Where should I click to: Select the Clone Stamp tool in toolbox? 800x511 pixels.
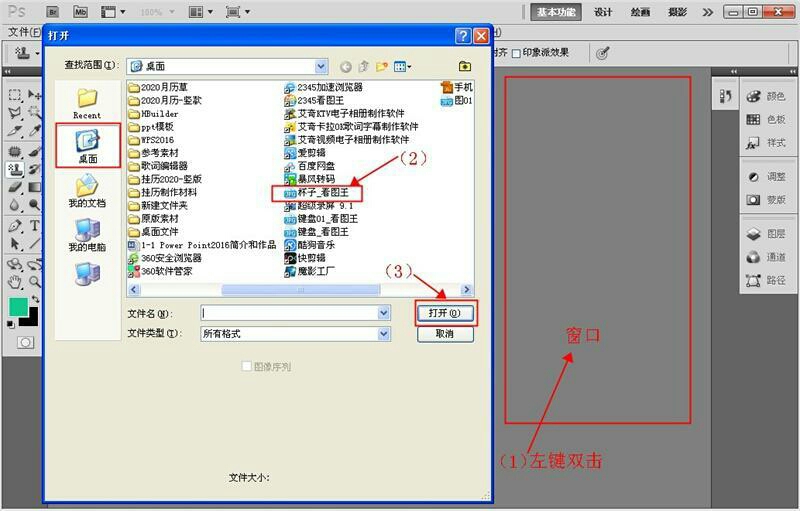coord(15,169)
